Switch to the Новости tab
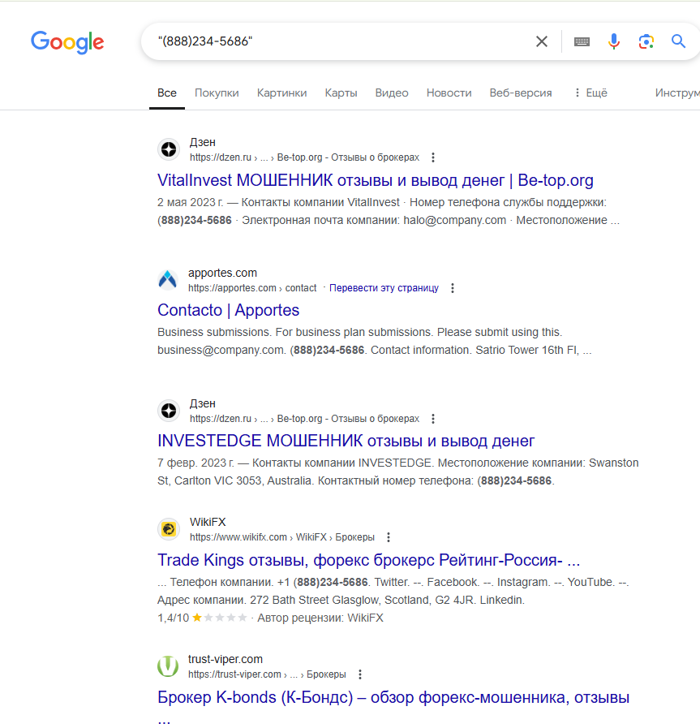The height and width of the screenshot is (728, 700). pyautogui.click(x=449, y=93)
